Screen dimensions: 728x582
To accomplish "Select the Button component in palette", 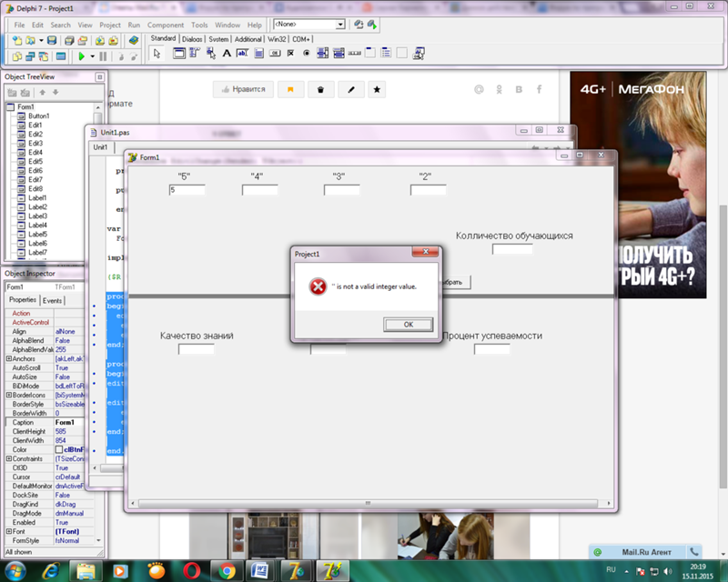I will click(x=275, y=54).
